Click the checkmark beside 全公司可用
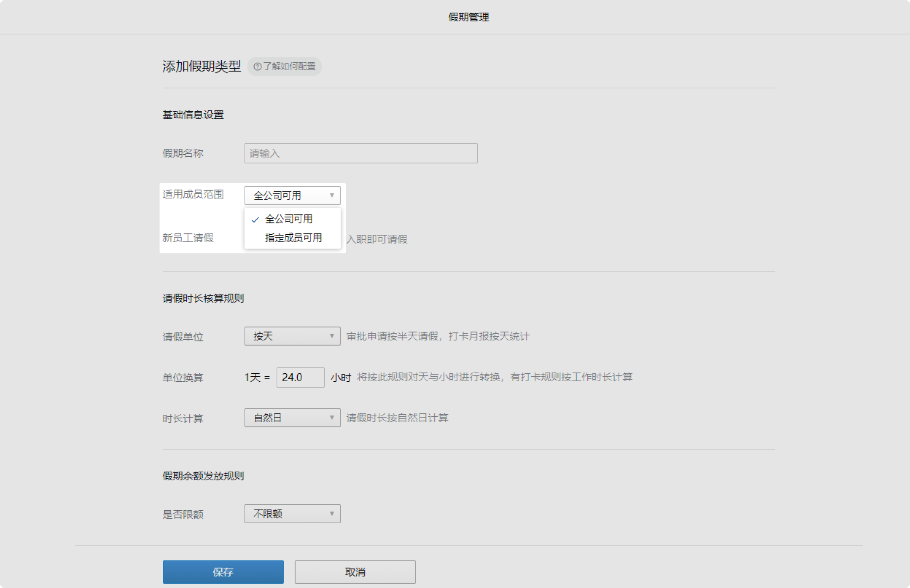 click(x=256, y=220)
